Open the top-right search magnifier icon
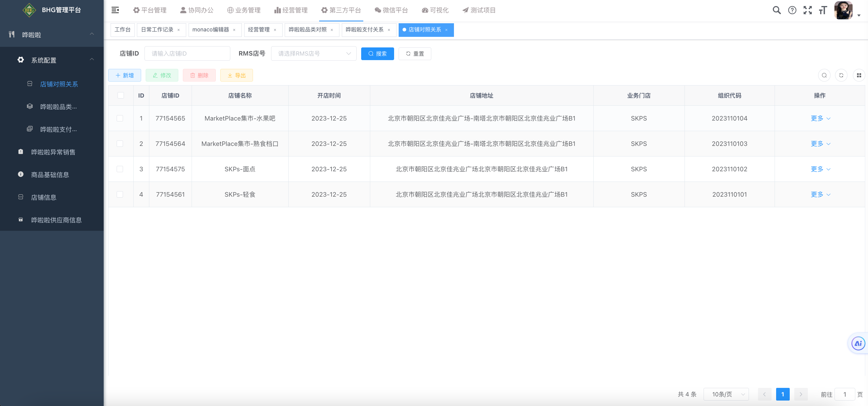This screenshot has height=406, width=868. tap(777, 10)
